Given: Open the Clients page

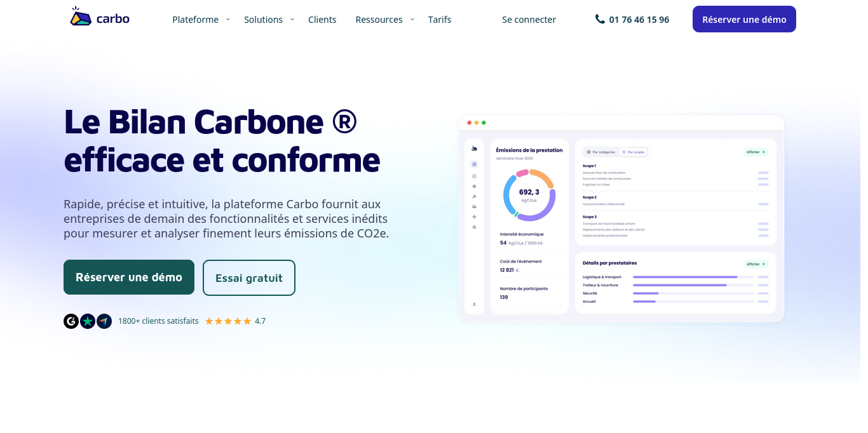Looking at the screenshot, I should 322,20.
